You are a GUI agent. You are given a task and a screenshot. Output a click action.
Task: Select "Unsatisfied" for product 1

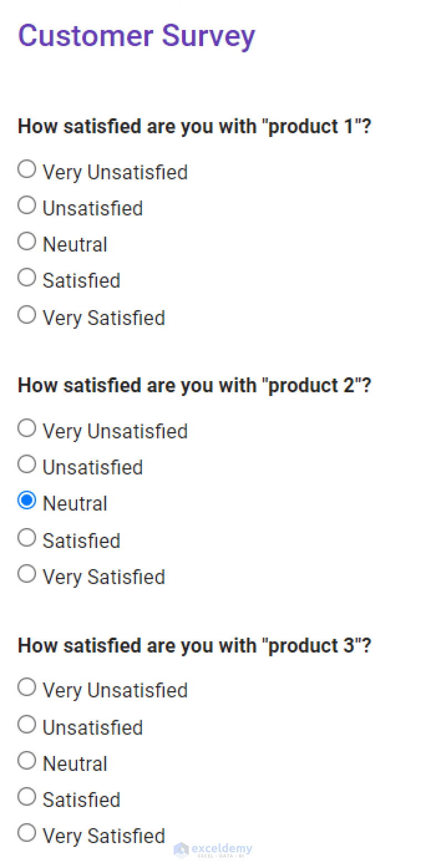pos(27,205)
